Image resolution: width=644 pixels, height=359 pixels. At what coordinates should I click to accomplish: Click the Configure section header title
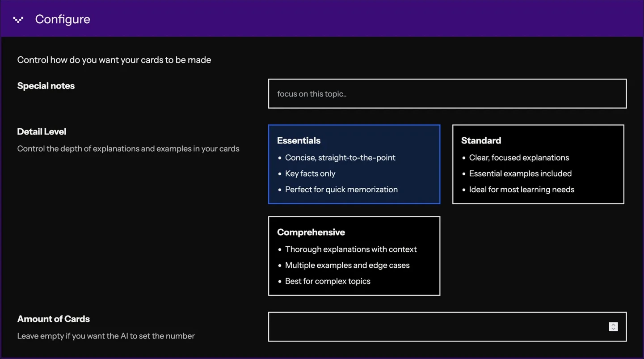(63, 19)
